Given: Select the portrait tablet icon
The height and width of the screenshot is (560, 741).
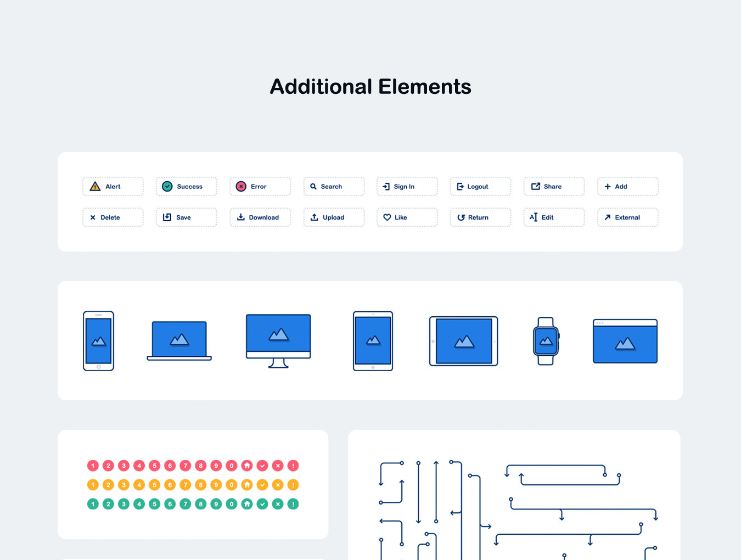Looking at the screenshot, I should (373, 341).
